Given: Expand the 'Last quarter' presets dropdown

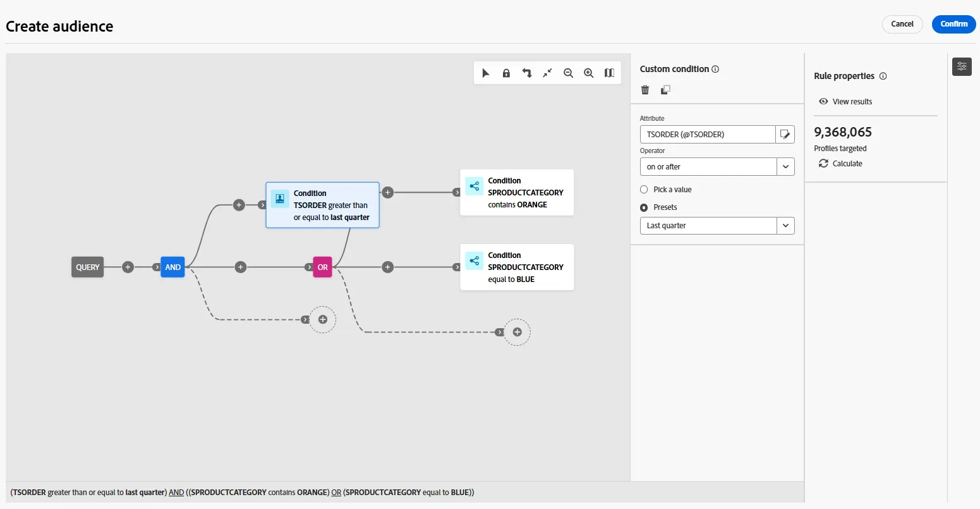Looking at the screenshot, I should coord(717,226).
